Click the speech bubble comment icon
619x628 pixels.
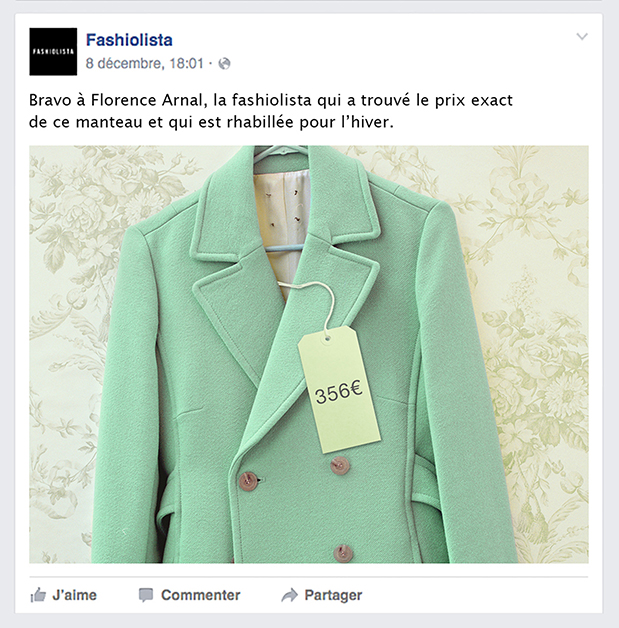(x=146, y=595)
